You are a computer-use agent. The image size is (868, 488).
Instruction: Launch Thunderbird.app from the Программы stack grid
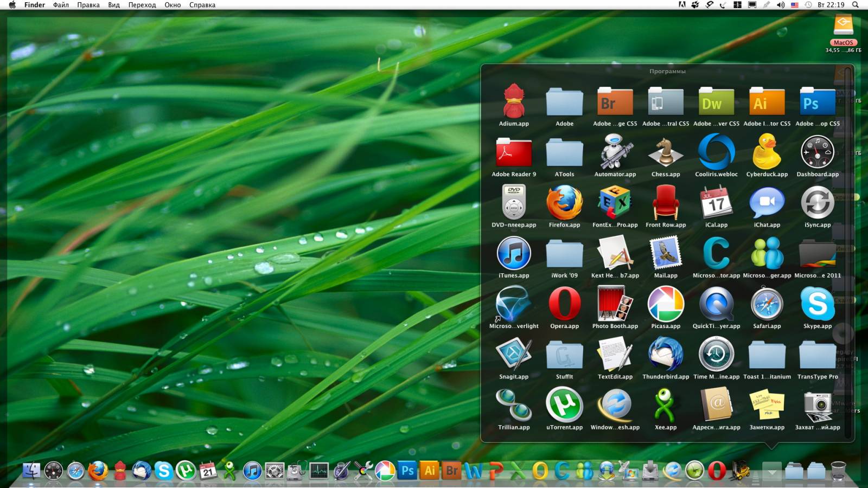click(x=666, y=354)
